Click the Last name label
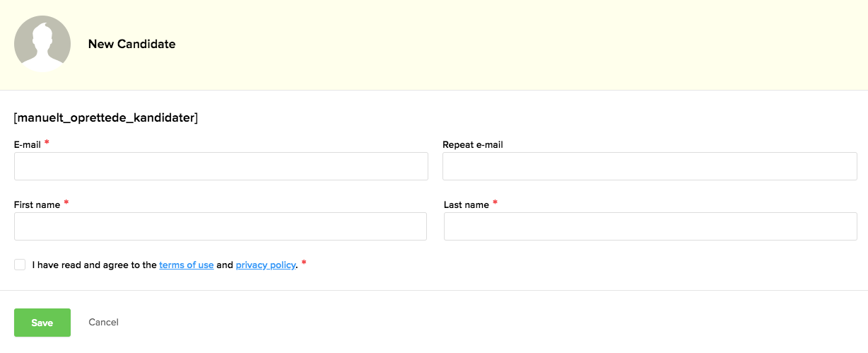This screenshot has height=353, width=868. 466,204
